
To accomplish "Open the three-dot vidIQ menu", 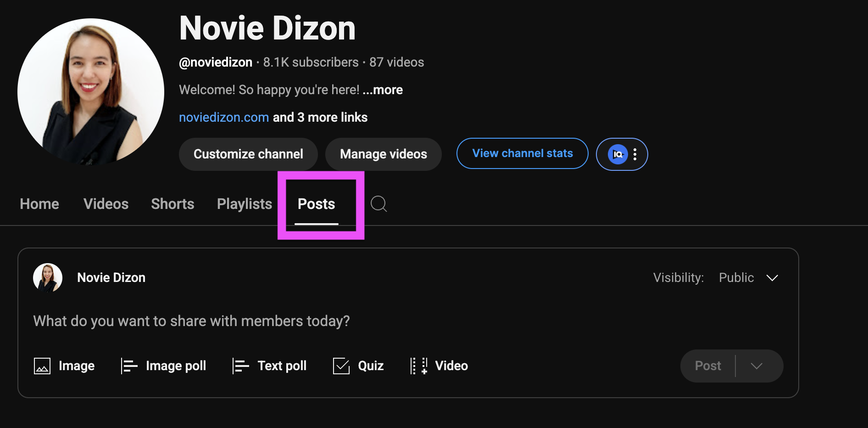I will [635, 154].
